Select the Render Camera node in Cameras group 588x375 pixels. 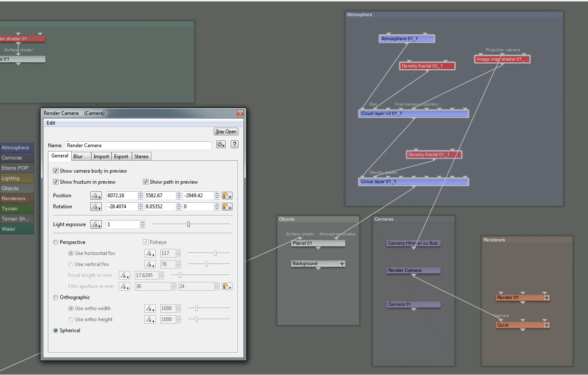point(413,271)
